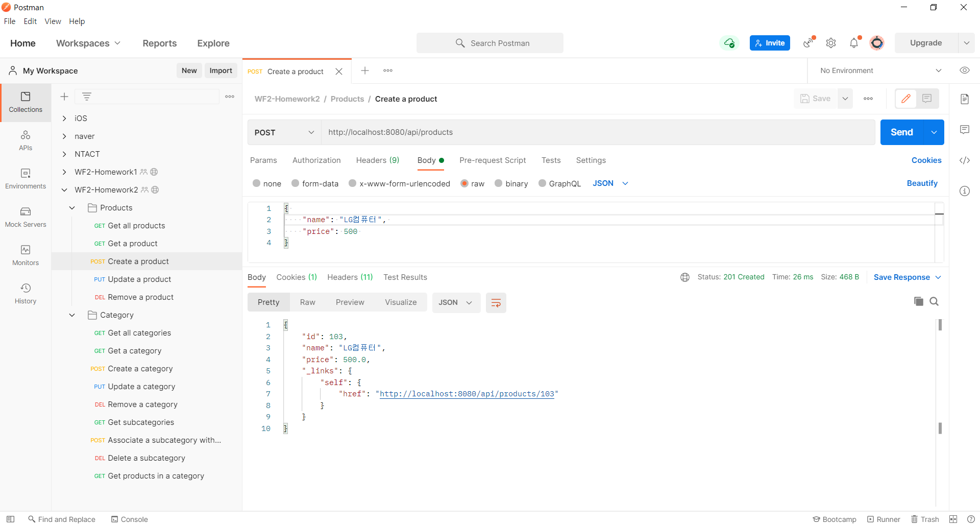Viewport: 980px width, 525px height.
Task: Switch to the Pre-request Script tab
Action: [493, 160]
